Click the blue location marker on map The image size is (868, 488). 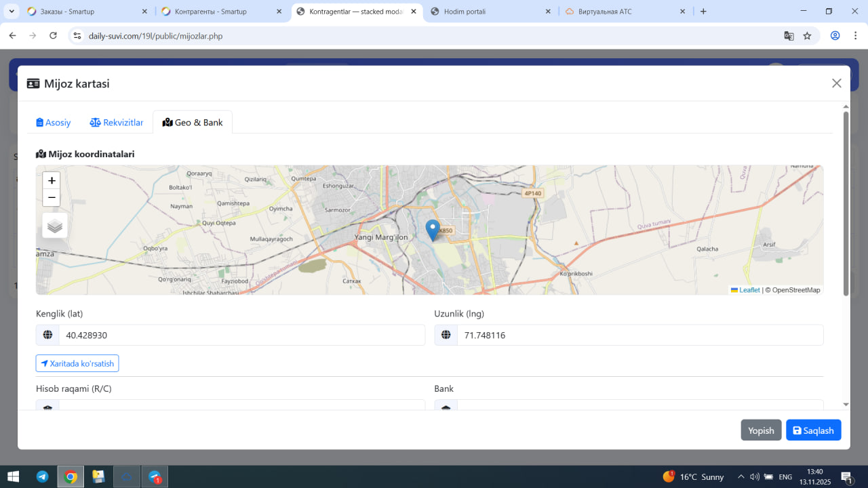coord(432,230)
